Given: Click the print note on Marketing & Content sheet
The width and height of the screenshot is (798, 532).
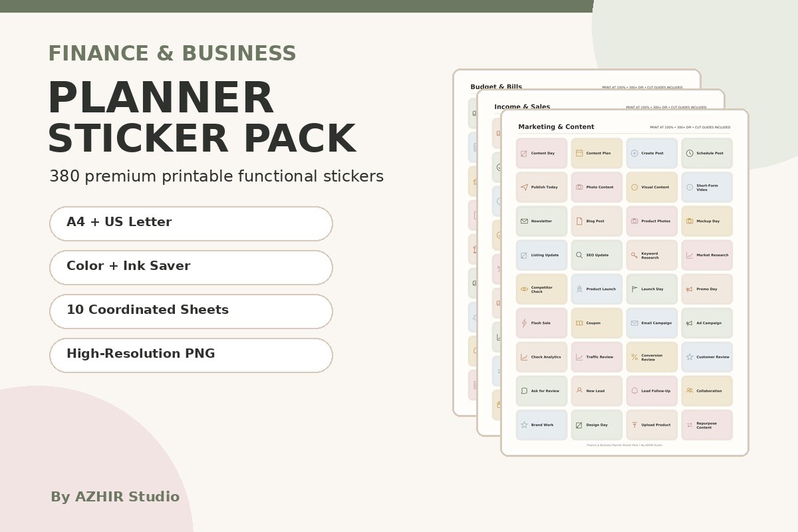Looking at the screenshot, I should [690, 127].
